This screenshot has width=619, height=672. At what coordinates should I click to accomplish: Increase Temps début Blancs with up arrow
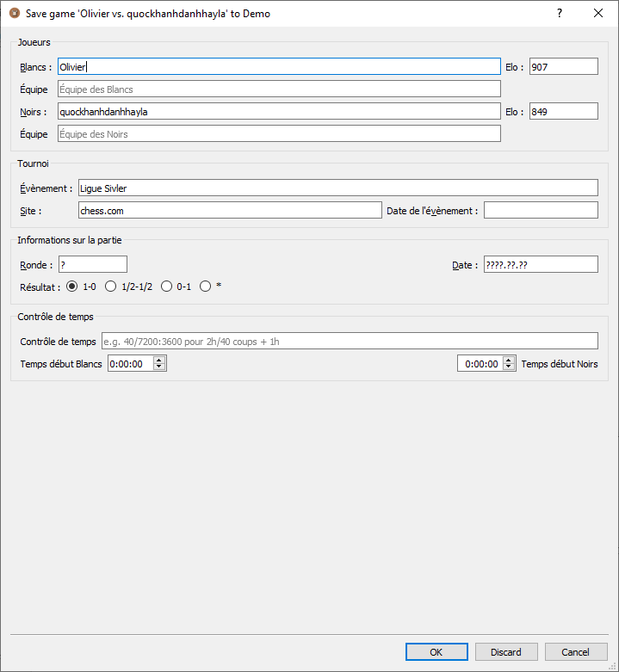click(158, 360)
